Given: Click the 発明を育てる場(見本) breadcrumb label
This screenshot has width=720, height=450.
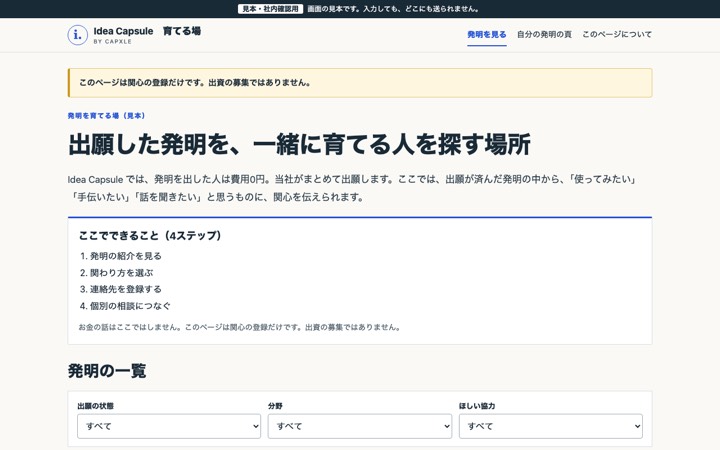Looking at the screenshot, I should coord(107,116).
